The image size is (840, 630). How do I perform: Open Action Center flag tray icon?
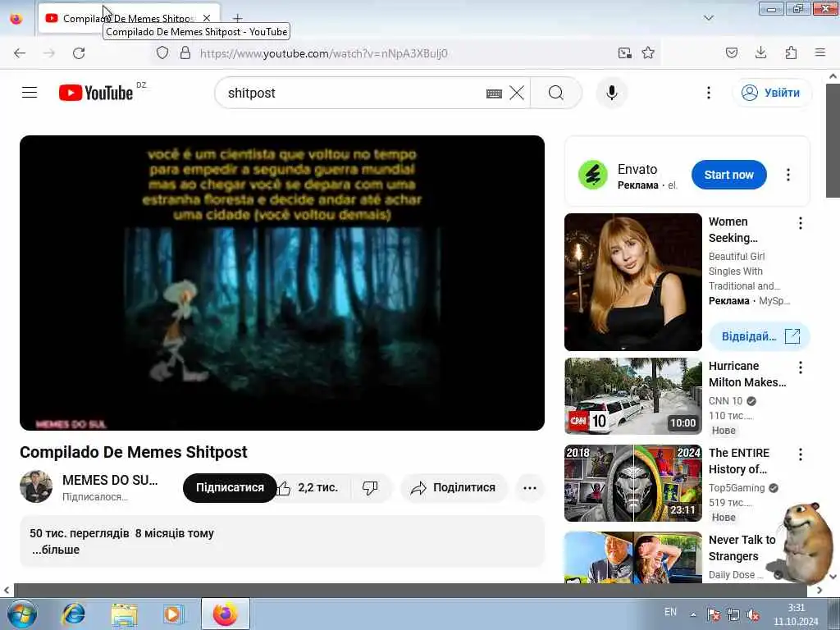click(713, 615)
